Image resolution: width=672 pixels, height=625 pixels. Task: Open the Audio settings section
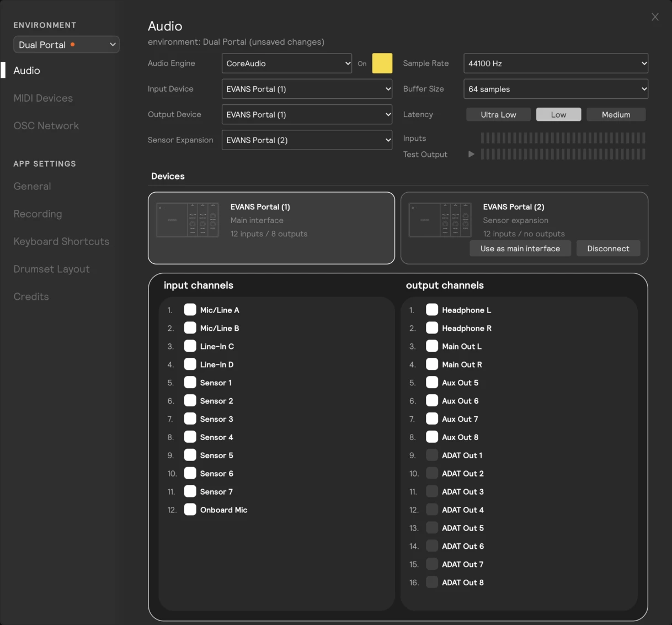(x=26, y=71)
